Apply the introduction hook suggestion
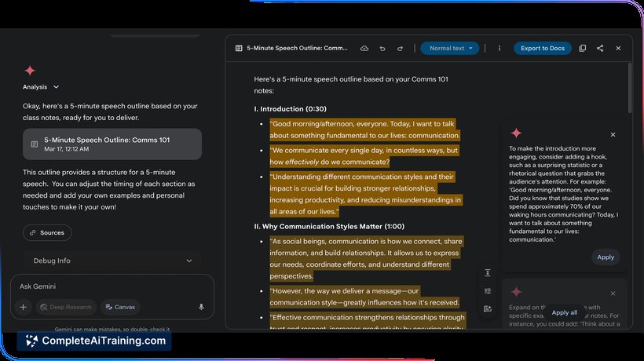The width and height of the screenshot is (644, 361). [x=606, y=257]
